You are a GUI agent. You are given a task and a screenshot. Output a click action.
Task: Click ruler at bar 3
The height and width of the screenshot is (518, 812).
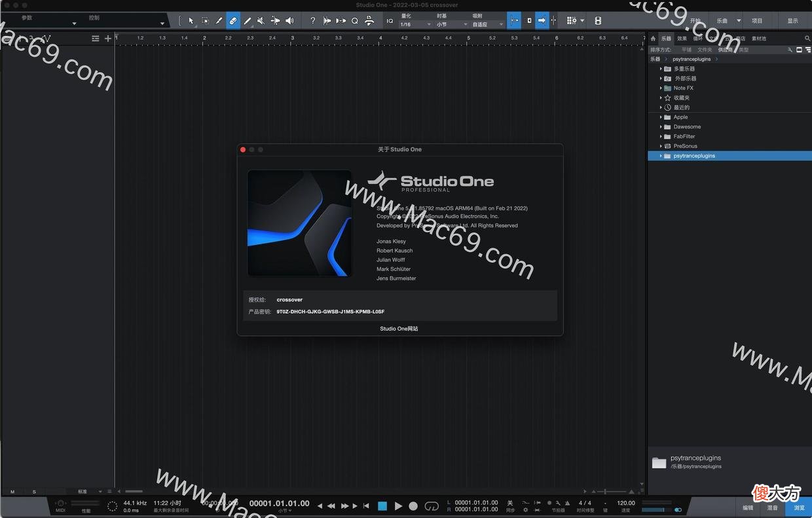pyautogui.click(x=292, y=38)
